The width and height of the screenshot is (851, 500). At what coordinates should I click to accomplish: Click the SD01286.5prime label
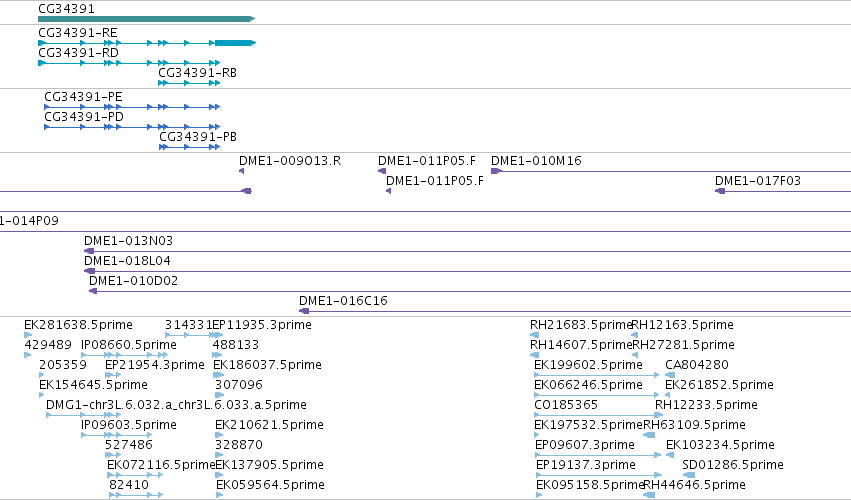click(x=733, y=465)
